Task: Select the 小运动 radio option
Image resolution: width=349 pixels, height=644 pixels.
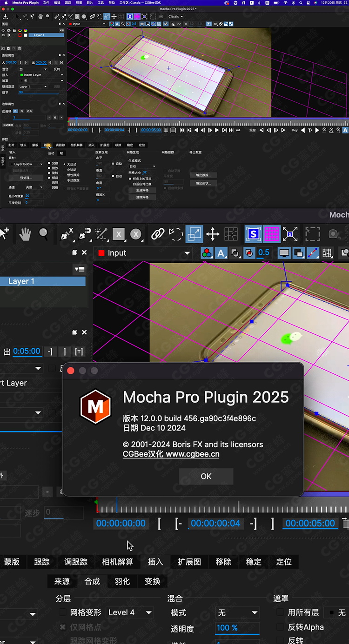Action: coord(64,169)
